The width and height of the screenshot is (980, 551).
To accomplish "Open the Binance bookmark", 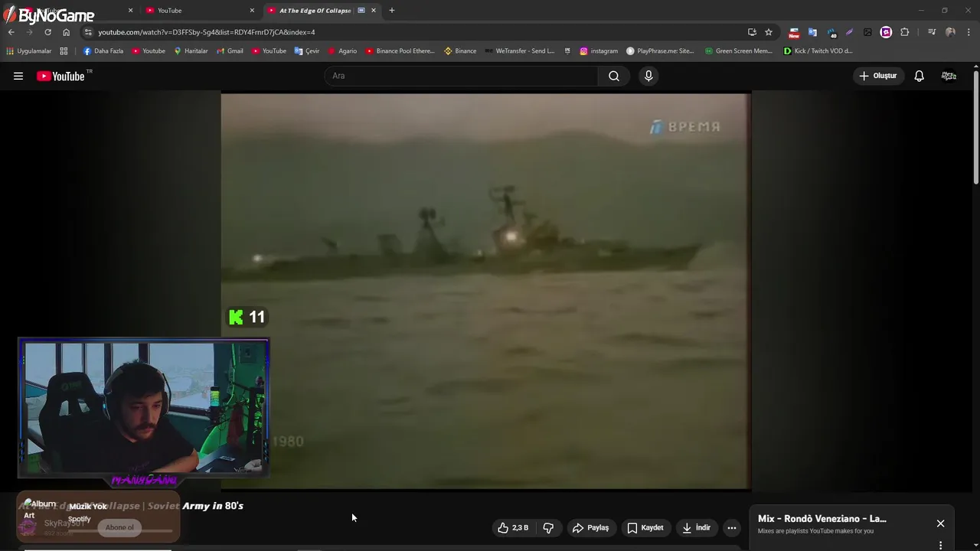I will click(x=459, y=51).
